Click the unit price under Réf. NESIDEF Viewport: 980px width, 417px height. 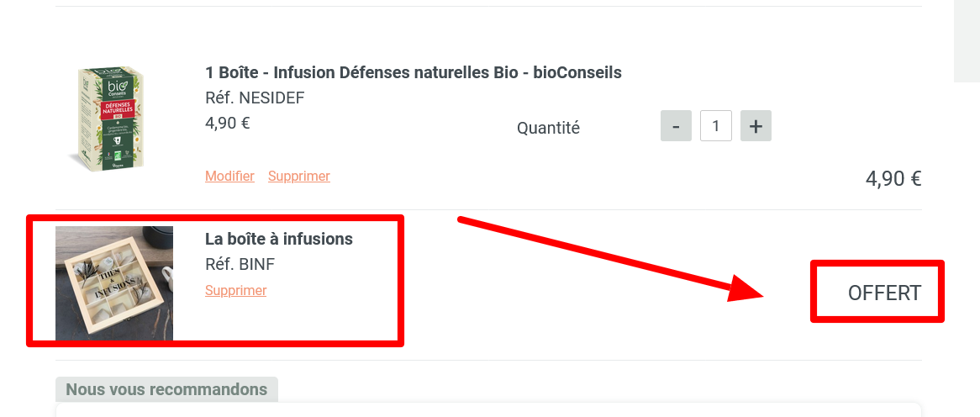tap(227, 123)
